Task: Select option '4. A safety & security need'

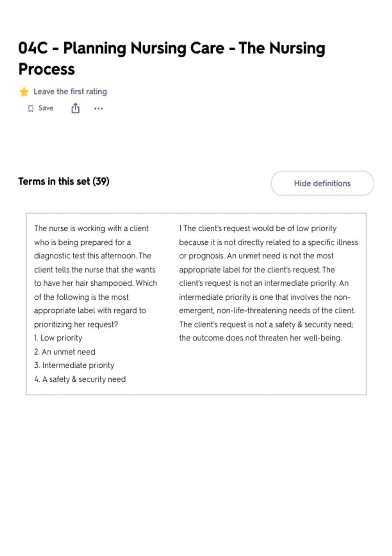Action: click(80, 379)
